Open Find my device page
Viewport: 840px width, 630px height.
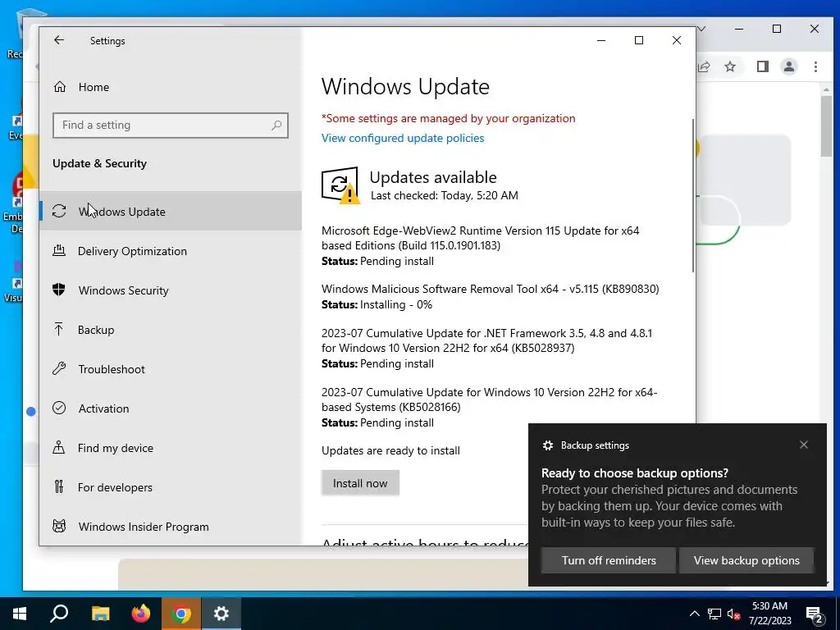pos(171,448)
